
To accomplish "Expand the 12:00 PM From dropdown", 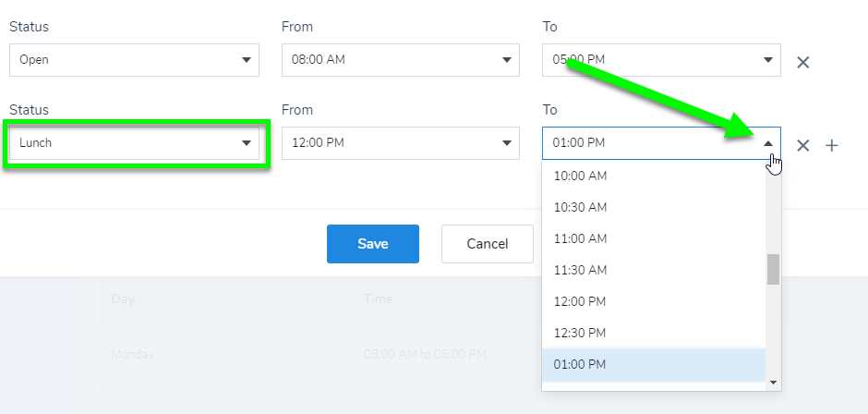I will tap(400, 143).
